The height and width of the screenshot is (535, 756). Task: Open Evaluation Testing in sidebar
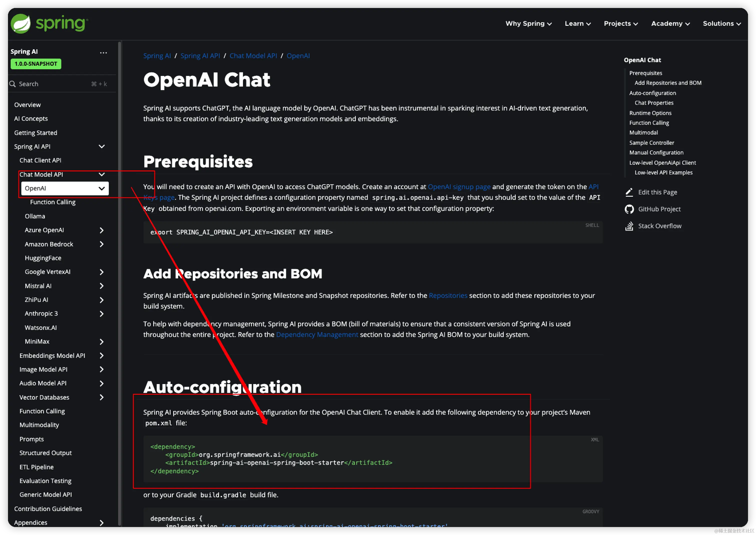click(x=45, y=481)
